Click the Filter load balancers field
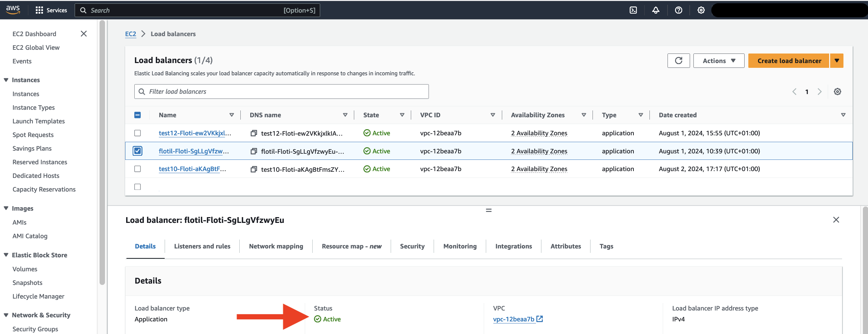Image resolution: width=868 pixels, height=334 pixels. pos(281,91)
